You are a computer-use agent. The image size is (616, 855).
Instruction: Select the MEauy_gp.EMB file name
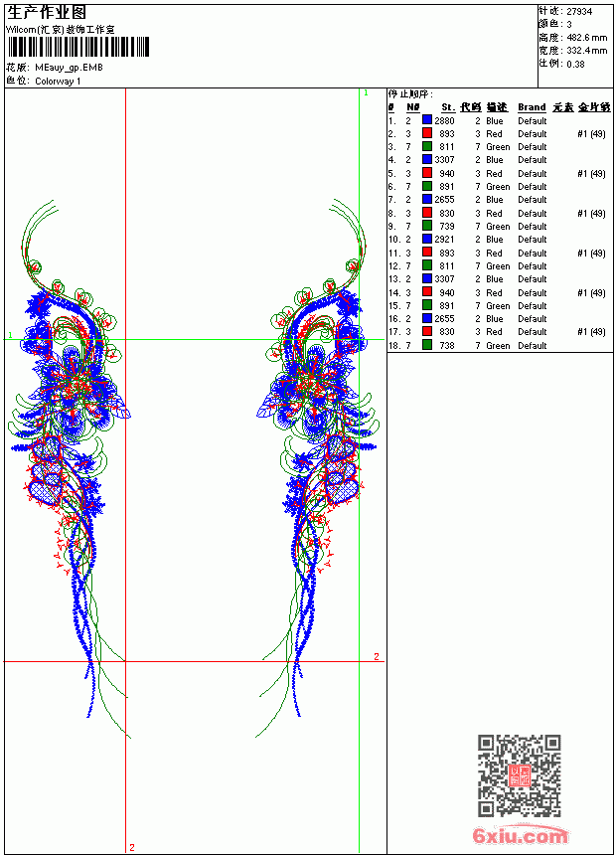click(69, 68)
